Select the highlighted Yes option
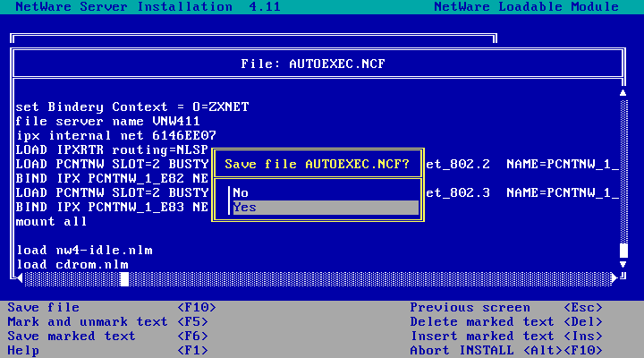 [x=326, y=207]
